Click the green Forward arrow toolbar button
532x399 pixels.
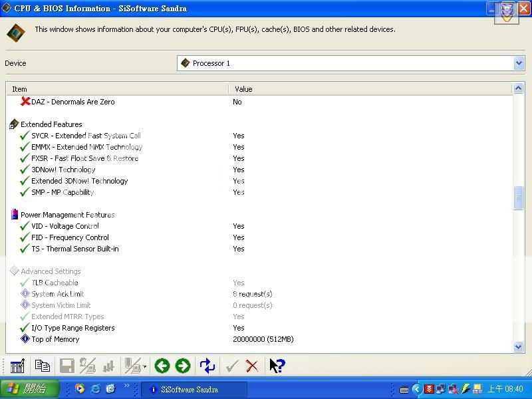tap(182, 366)
